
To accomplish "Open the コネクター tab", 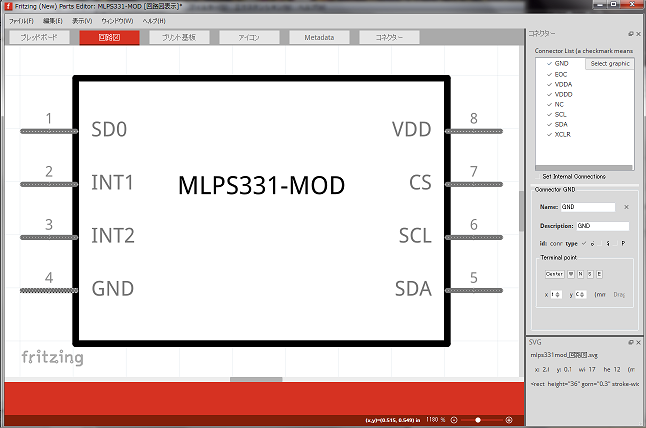I will pos(389,37).
